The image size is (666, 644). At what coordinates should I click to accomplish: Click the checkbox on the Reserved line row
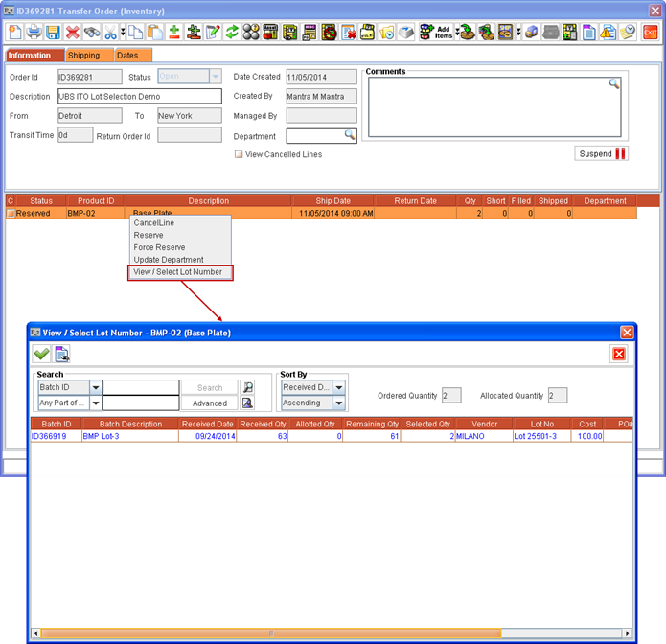pyautogui.click(x=11, y=214)
